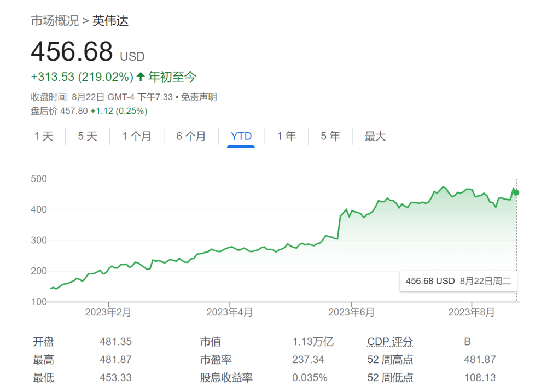Click the chart tooltip 456.68 USD 8月22日周二
547x392 pixels.
[x=458, y=281]
